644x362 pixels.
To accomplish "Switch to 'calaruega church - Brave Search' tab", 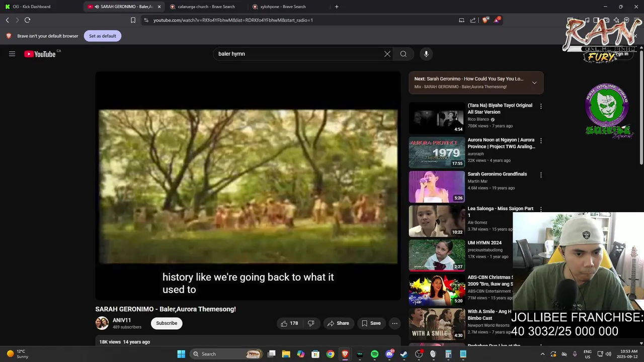I will pos(206,7).
